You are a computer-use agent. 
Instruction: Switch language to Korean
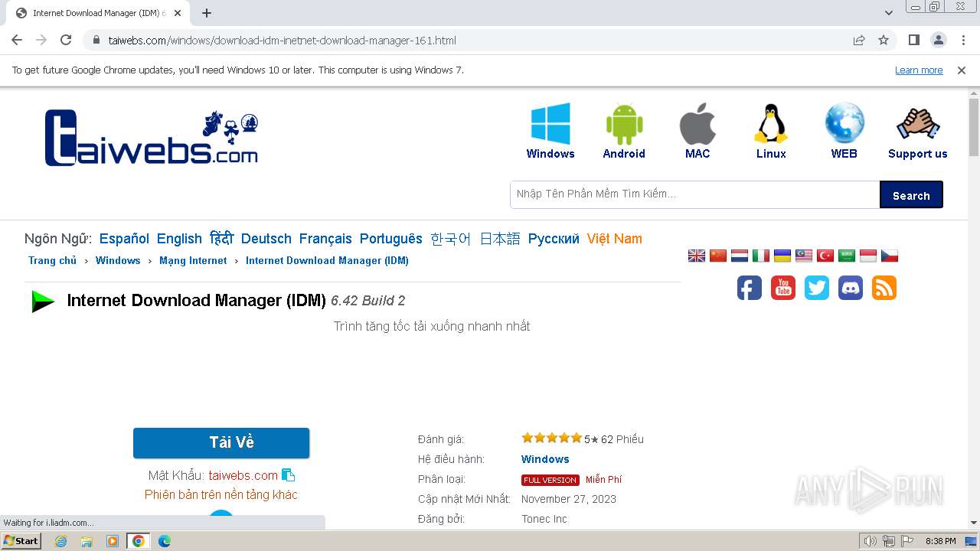click(451, 239)
